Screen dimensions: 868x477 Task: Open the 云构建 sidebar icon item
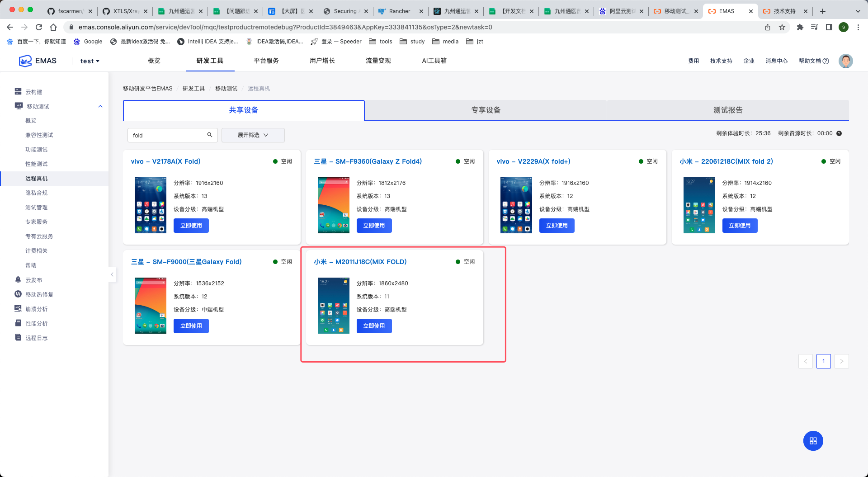coord(18,92)
